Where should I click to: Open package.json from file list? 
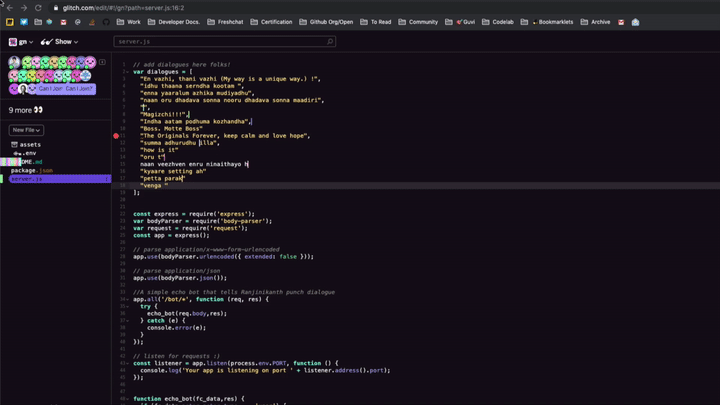click(31, 170)
